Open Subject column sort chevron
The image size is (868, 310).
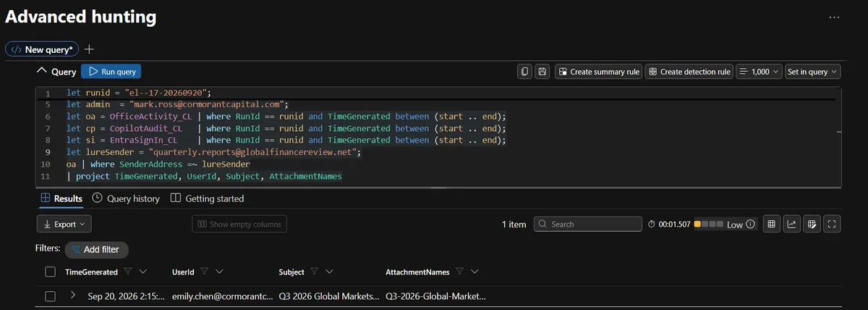coord(329,272)
